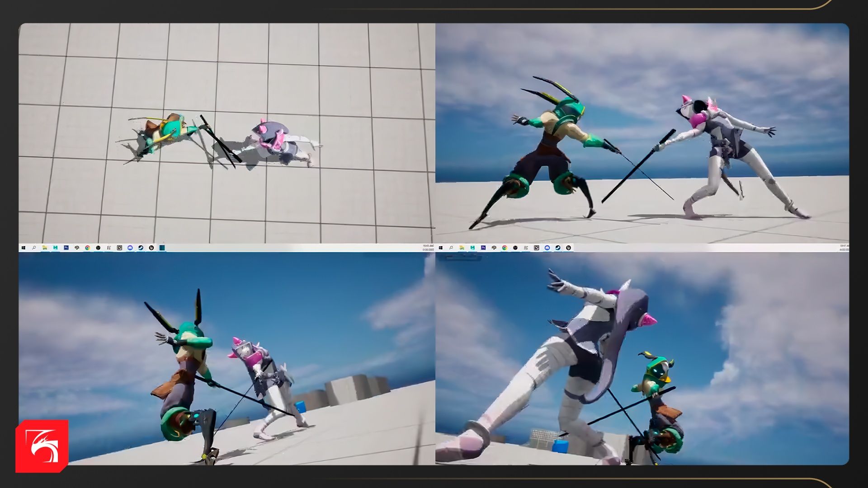The image size is (868, 488).
Task: Click system clock of the top-left panel's taskbar
Action: pos(428,248)
